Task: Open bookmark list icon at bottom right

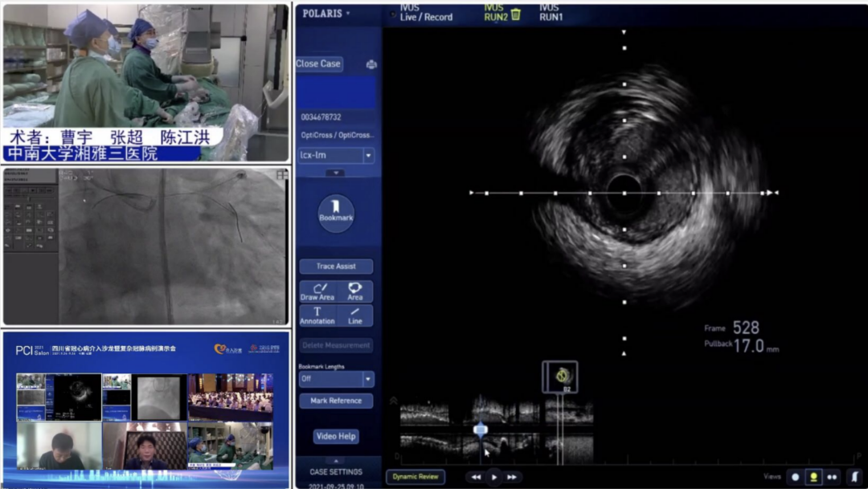Action: pyautogui.click(x=854, y=476)
